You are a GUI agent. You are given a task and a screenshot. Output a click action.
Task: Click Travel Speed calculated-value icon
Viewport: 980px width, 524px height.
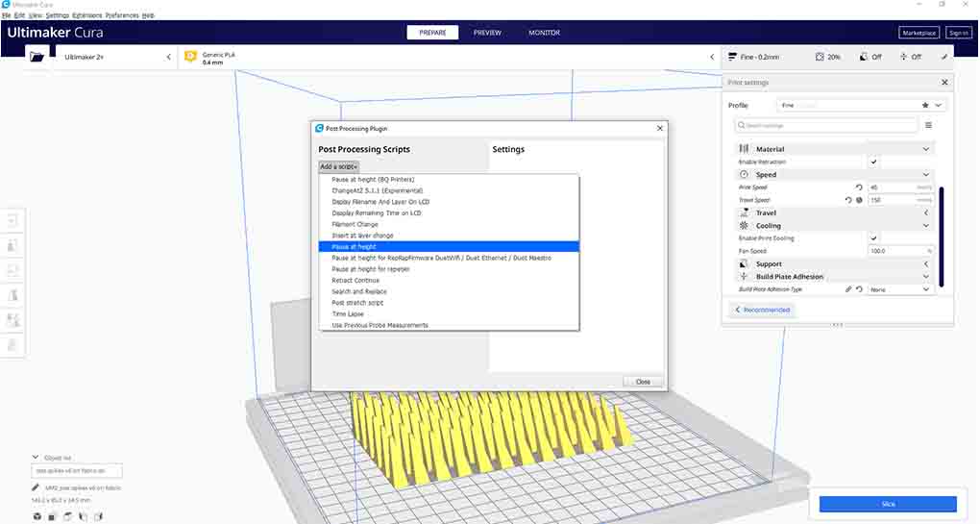coord(859,200)
